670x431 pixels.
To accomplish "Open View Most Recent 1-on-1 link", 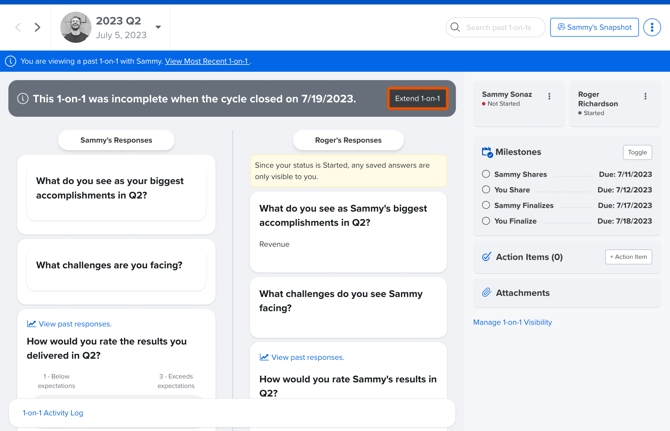I will pyautogui.click(x=207, y=62).
